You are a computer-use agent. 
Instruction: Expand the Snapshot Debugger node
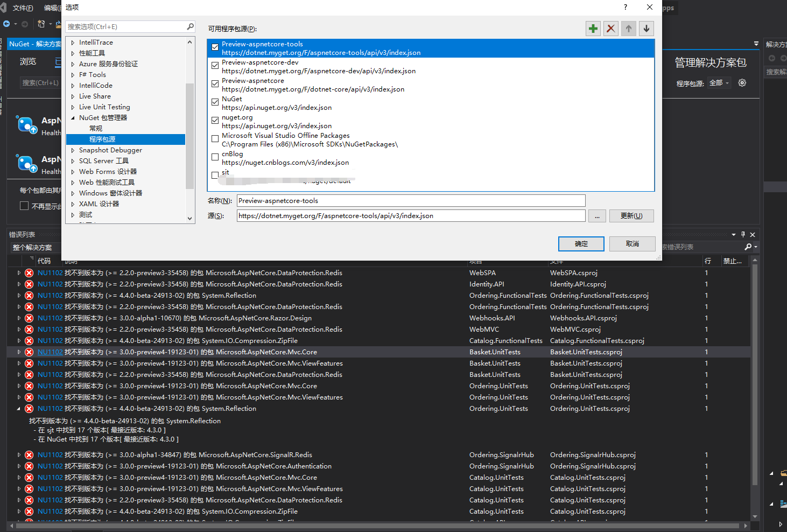point(73,150)
